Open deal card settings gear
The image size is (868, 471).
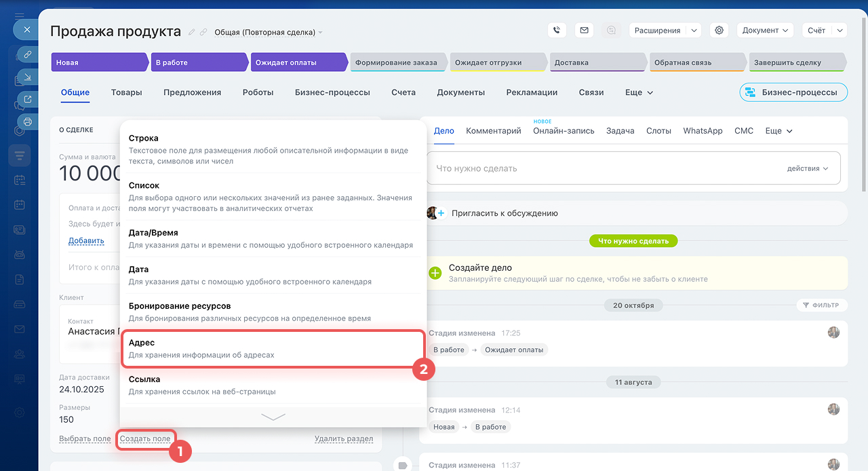tap(719, 31)
